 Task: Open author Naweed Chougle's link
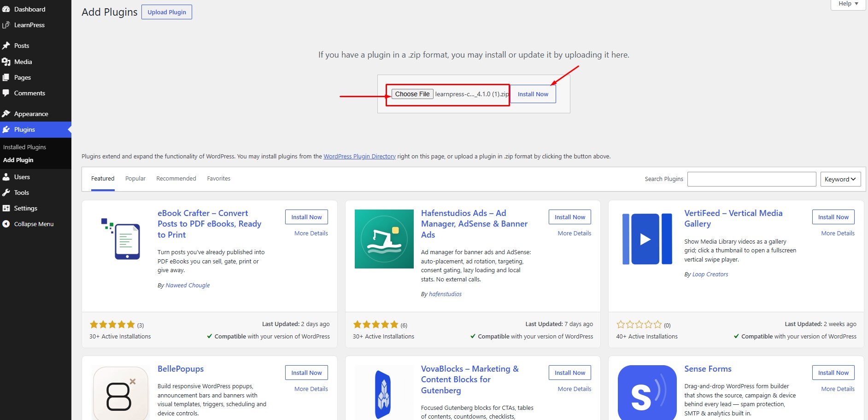(x=188, y=286)
